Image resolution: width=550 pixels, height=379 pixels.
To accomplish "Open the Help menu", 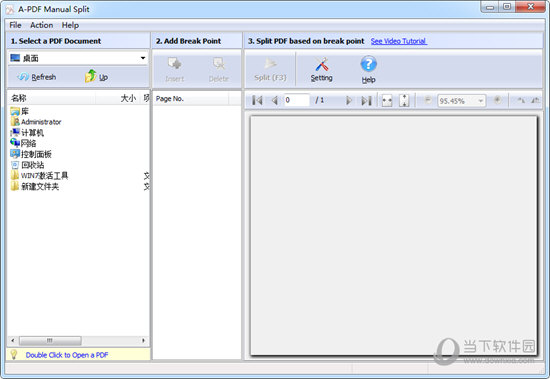I will [70, 25].
